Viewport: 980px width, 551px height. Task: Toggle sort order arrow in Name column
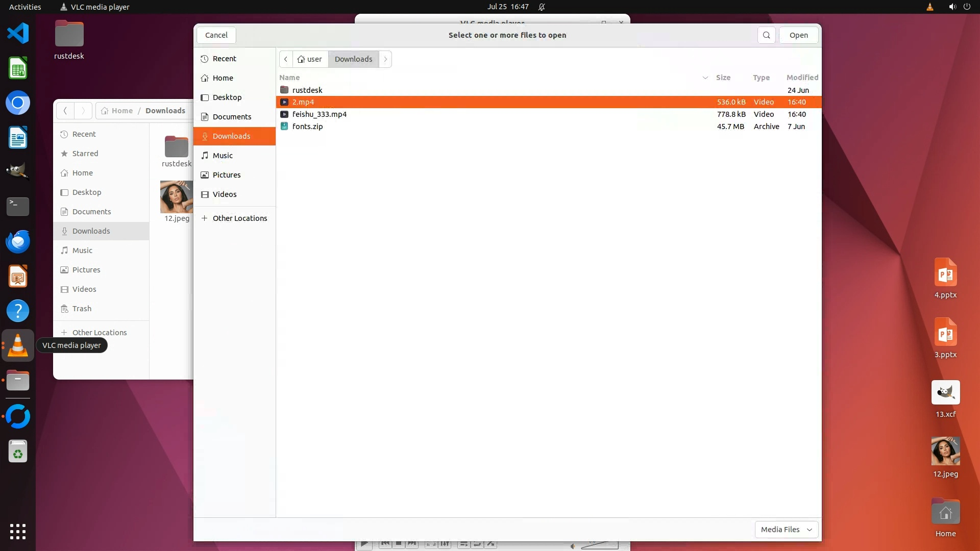705,78
